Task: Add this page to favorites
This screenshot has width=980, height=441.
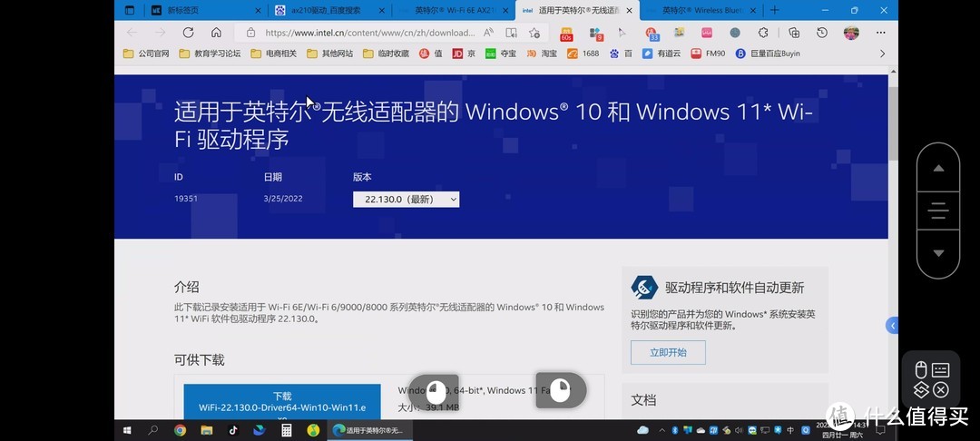Action: click(534, 33)
